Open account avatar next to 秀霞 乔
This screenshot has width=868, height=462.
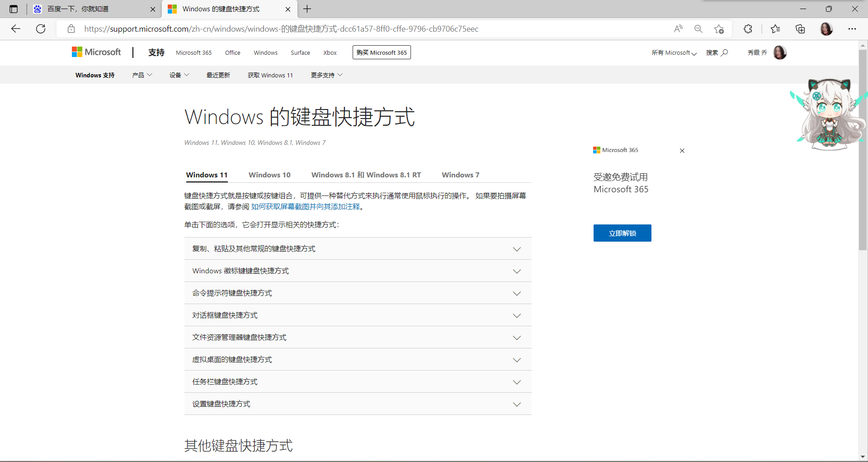pyautogui.click(x=780, y=52)
